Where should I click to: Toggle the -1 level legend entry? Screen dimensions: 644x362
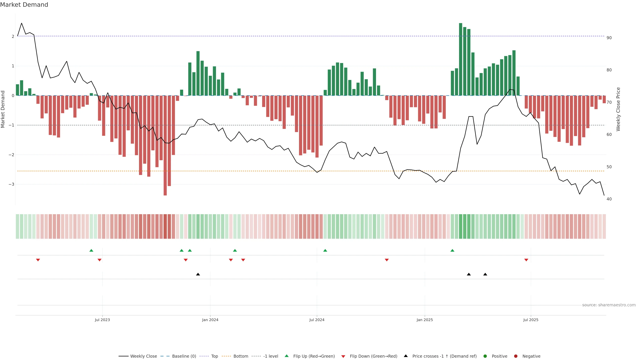click(x=271, y=356)
